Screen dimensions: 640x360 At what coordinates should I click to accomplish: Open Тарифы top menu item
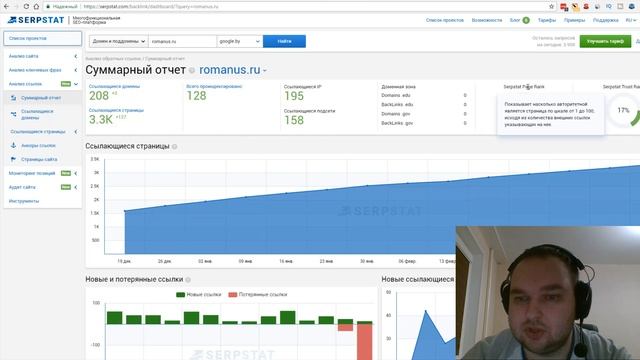[x=547, y=20]
